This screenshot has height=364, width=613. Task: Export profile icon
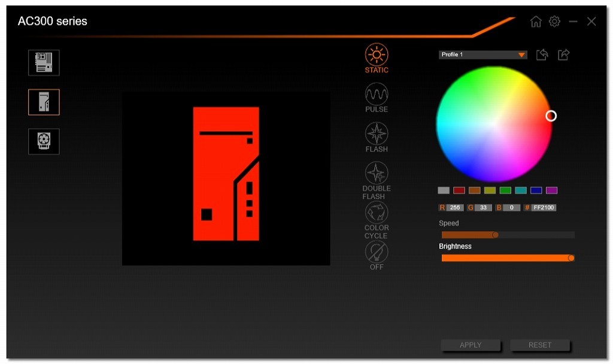[563, 54]
